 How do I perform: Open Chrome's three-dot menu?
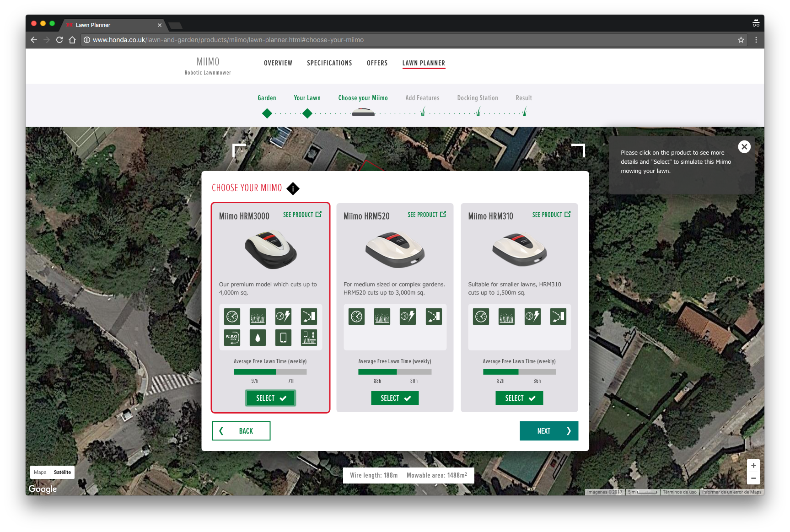click(756, 40)
